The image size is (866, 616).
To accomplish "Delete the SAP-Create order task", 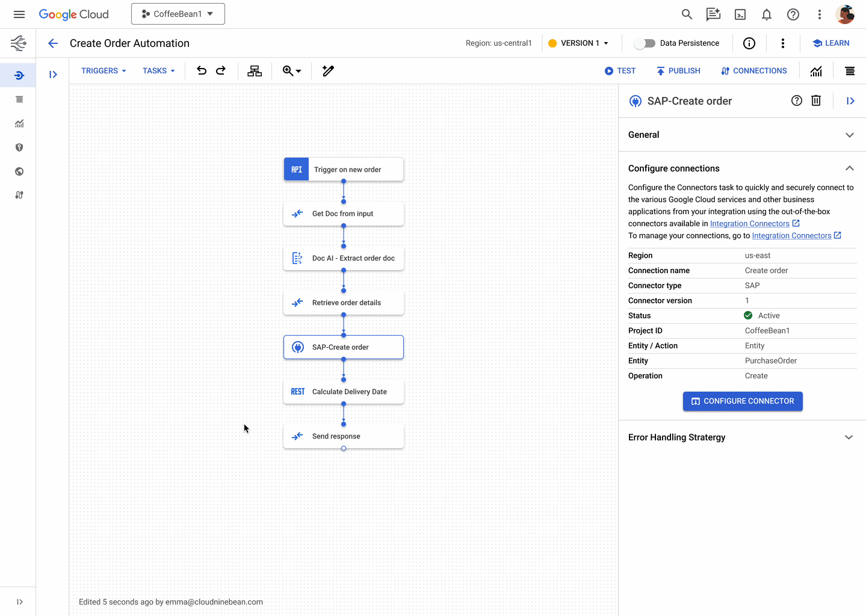I will click(x=815, y=100).
